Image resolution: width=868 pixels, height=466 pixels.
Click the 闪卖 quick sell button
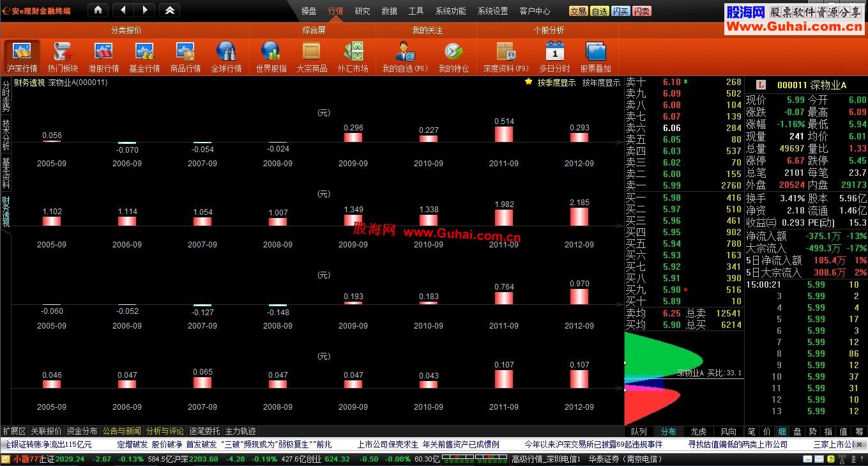641,12
